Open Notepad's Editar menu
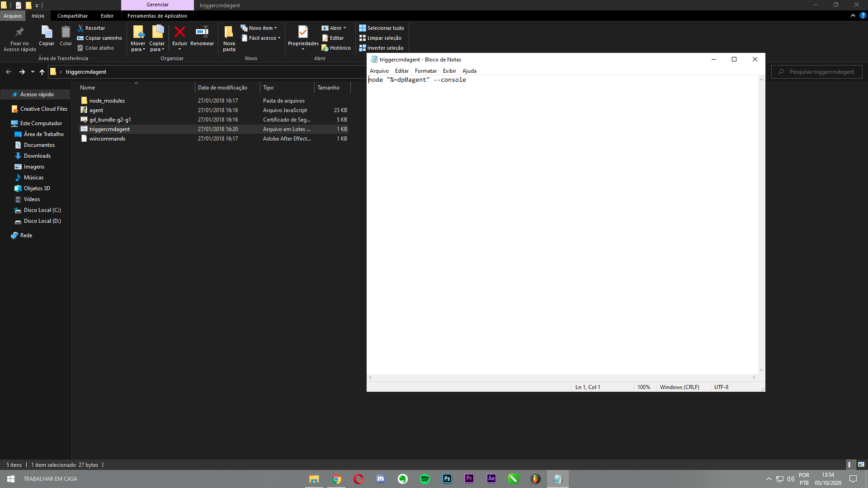The image size is (868, 488). point(401,71)
